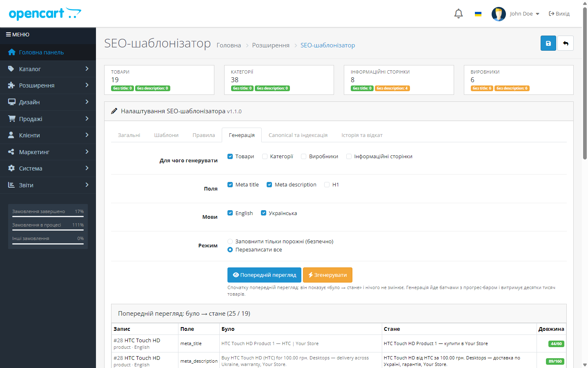Image resolution: width=588 pixels, height=368 pixels.
Task: Click John Doe's avatar picture
Action: [x=499, y=14]
